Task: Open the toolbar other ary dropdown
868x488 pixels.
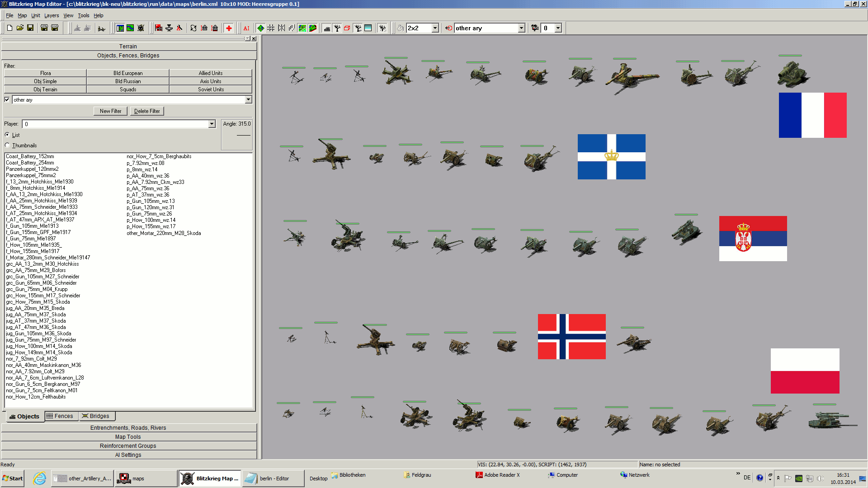Action: (521, 28)
